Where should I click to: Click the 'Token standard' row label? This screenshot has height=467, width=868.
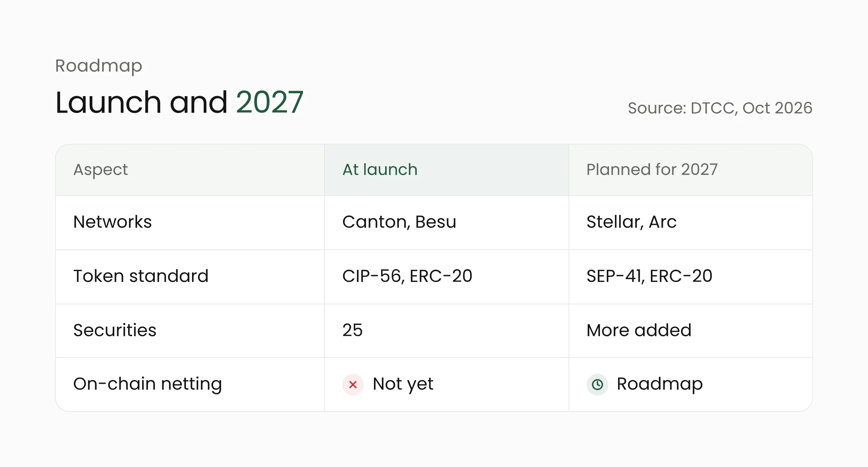[141, 276]
